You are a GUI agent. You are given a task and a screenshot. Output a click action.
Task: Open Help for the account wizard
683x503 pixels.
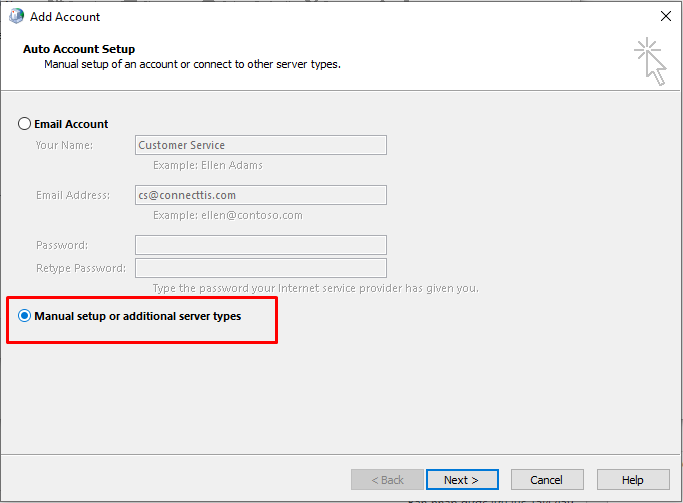(x=632, y=480)
